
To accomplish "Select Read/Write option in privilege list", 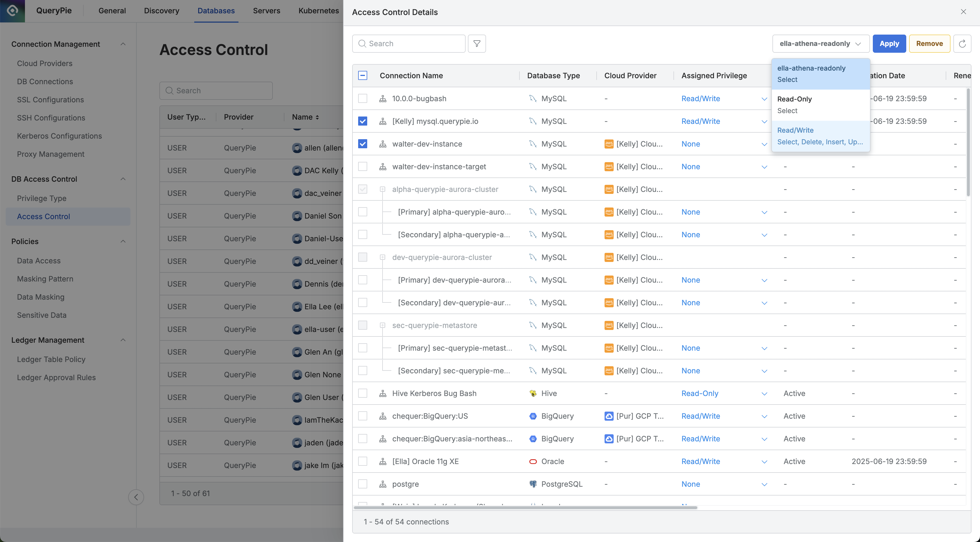I will tap(821, 136).
